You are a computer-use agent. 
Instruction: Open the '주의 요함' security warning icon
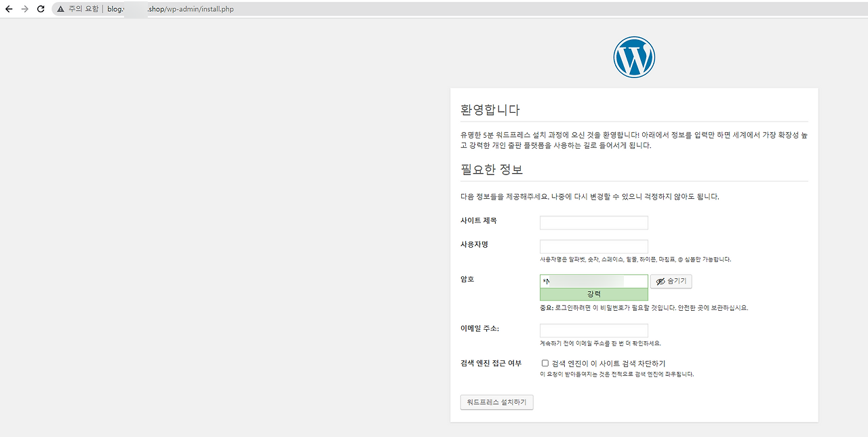60,9
